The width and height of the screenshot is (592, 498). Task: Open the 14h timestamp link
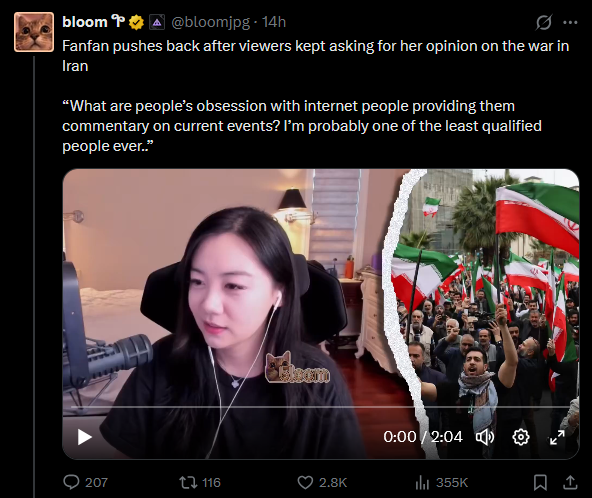pyautogui.click(x=274, y=22)
